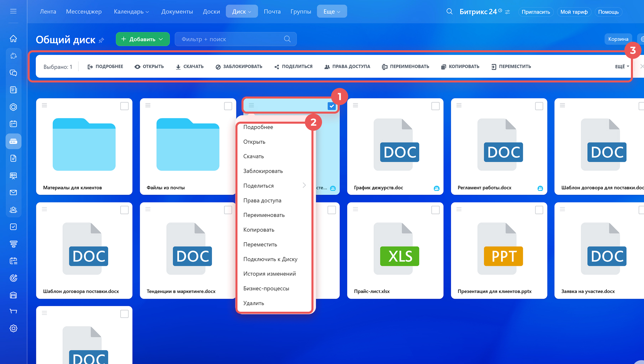
Task: Open the Еще dropdown in top navigation
Action: click(x=331, y=11)
